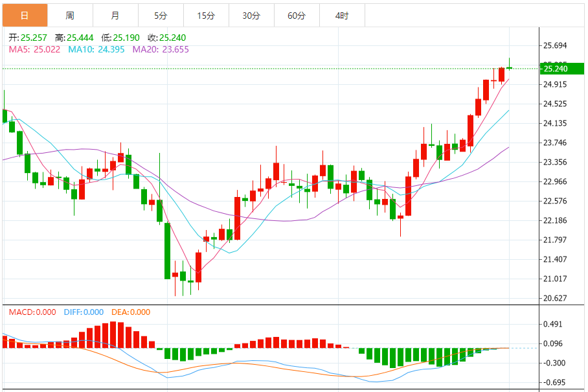Open the 5分 interval tab
This screenshot has height=392, width=588.
[161, 16]
